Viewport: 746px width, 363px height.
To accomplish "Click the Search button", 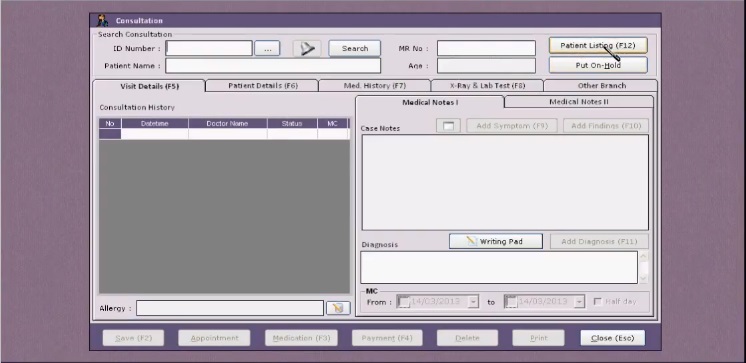I will [x=354, y=49].
